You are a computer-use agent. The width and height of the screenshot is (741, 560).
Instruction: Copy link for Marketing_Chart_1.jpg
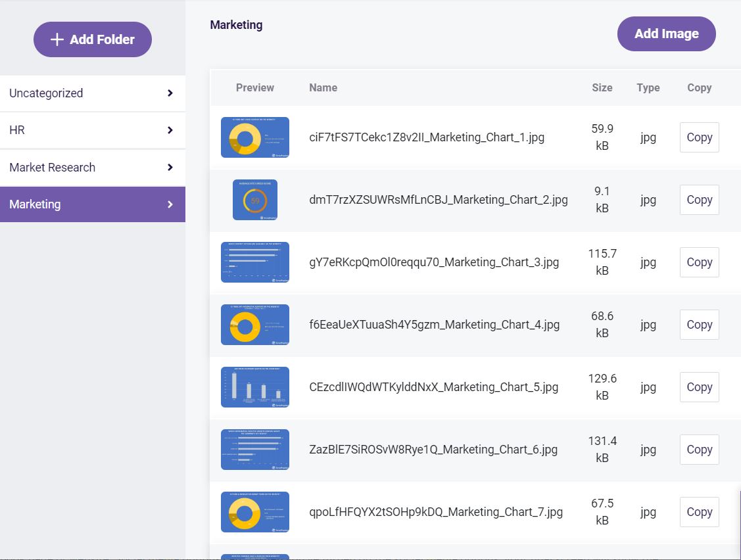(700, 137)
